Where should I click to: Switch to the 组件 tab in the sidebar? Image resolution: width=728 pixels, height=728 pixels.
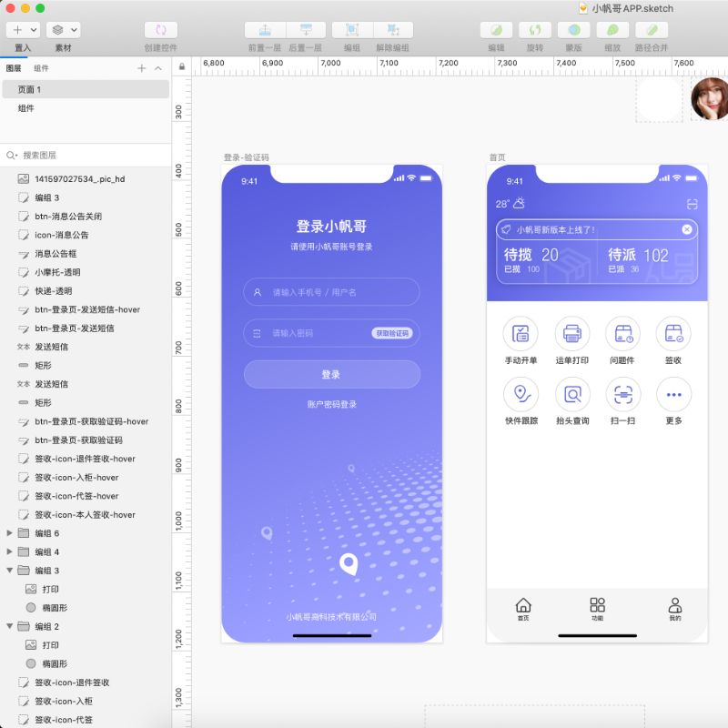pos(42,68)
